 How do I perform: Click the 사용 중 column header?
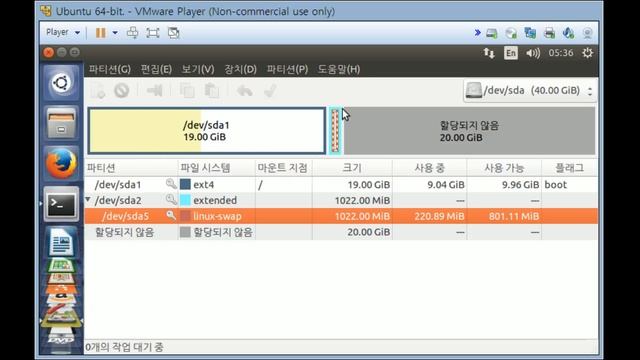(429, 168)
